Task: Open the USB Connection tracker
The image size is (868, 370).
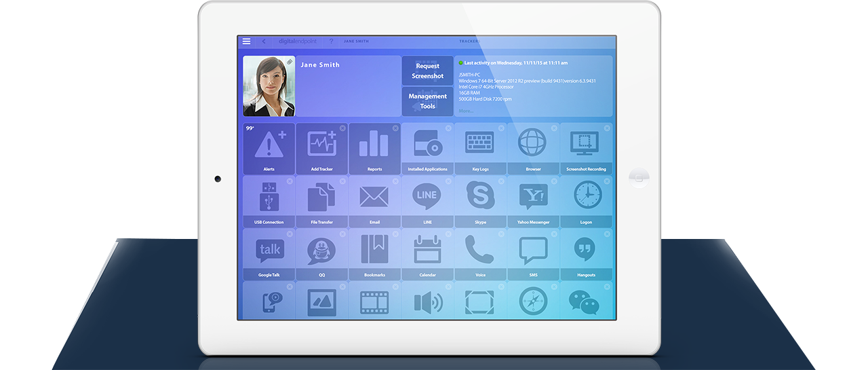Action: pyautogui.click(x=269, y=202)
